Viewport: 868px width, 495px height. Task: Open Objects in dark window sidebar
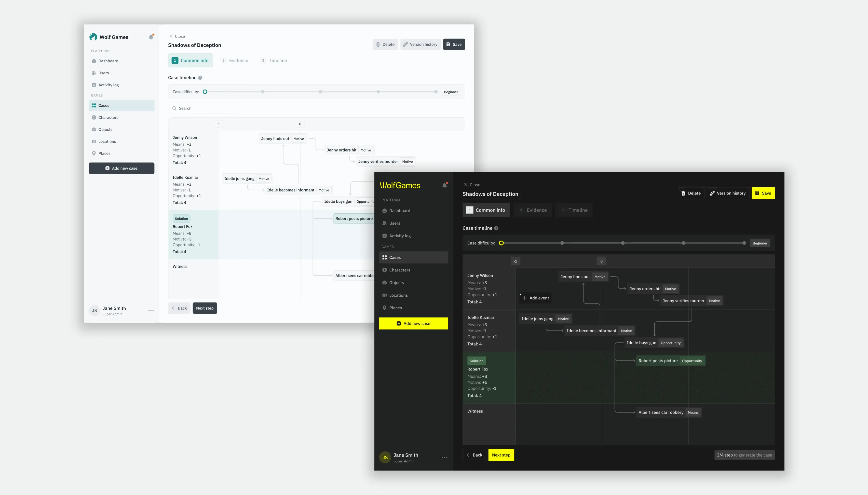(x=413, y=283)
